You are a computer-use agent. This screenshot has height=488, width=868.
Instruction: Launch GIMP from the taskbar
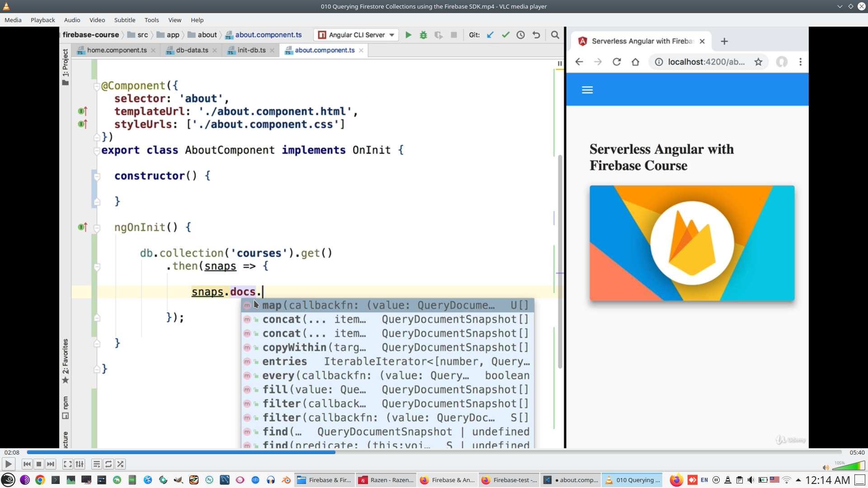point(178,480)
